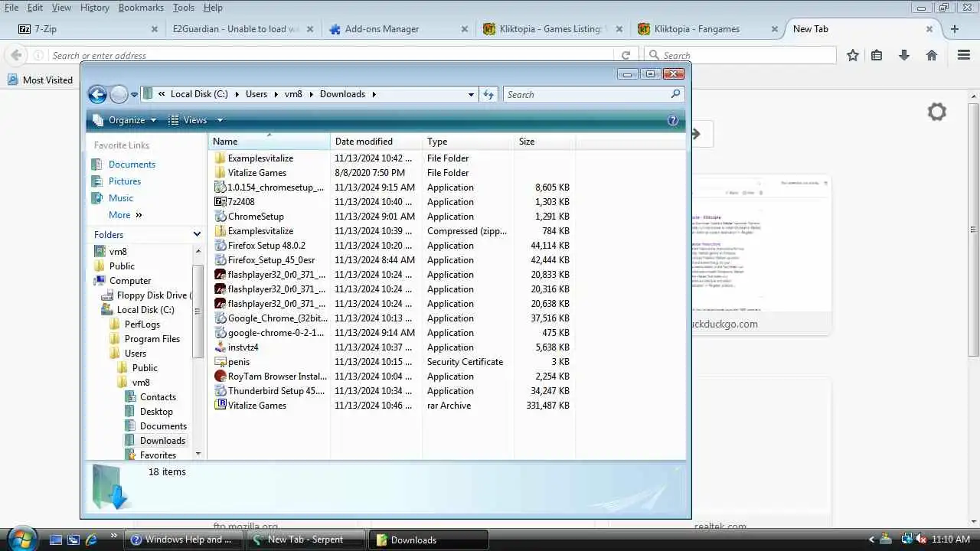This screenshot has width=980, height=551.
Task: Select the ChromeSetup installer icon
Action: click(x=220, y=217)
